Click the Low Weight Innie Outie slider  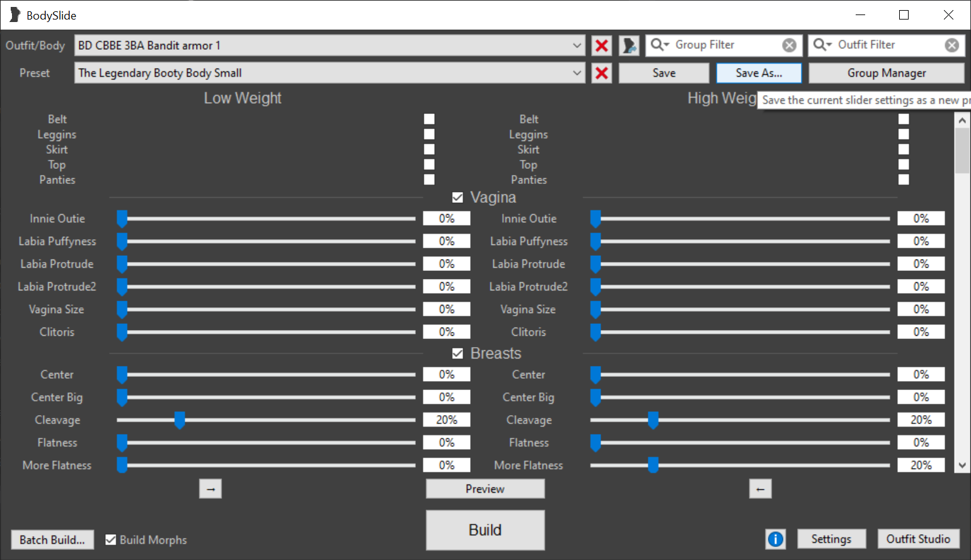[x=266, y=219]
